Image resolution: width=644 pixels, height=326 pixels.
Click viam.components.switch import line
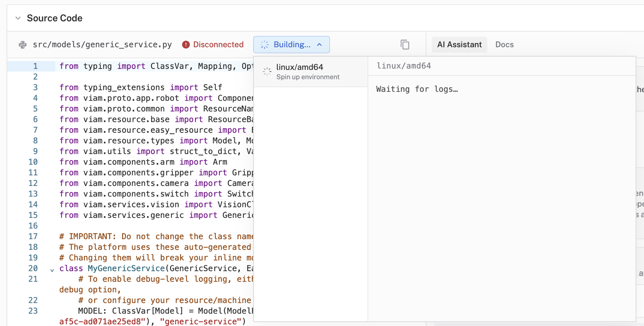point(156,194)
